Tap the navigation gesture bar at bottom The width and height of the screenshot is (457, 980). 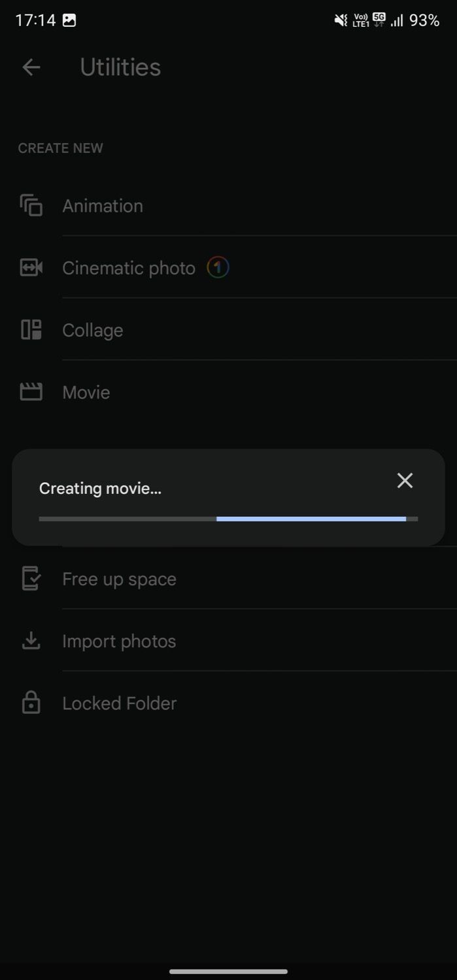click(x=228, y=970)
